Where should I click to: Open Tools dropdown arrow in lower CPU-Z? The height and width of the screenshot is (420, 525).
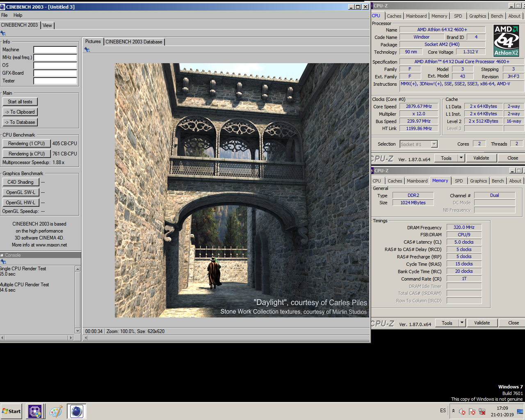coord(462,323)
